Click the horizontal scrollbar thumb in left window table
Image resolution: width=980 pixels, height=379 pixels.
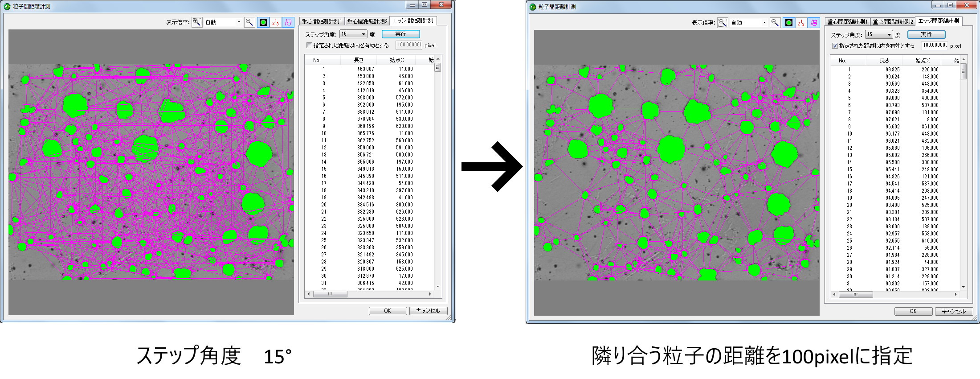click(x=330, y=294)
